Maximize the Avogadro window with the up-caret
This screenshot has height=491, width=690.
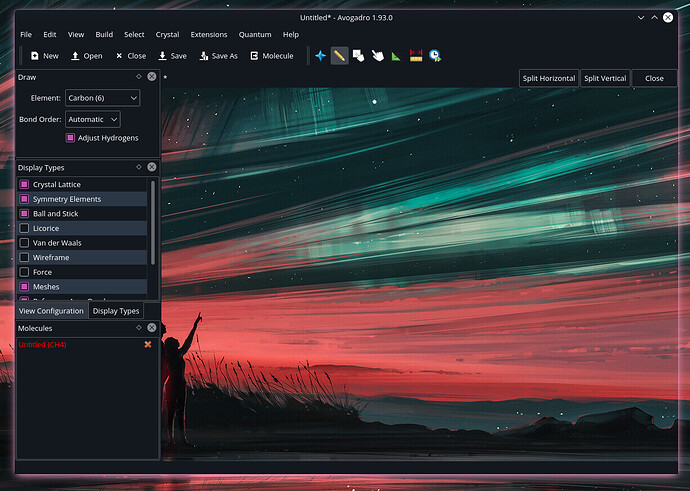click(x=654, y=17)
